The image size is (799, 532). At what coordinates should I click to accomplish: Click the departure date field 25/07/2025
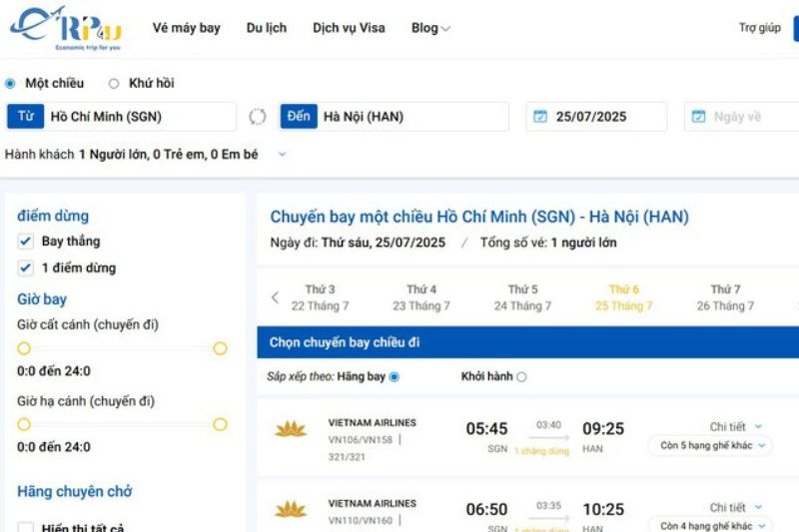click(x=596, y=117)
